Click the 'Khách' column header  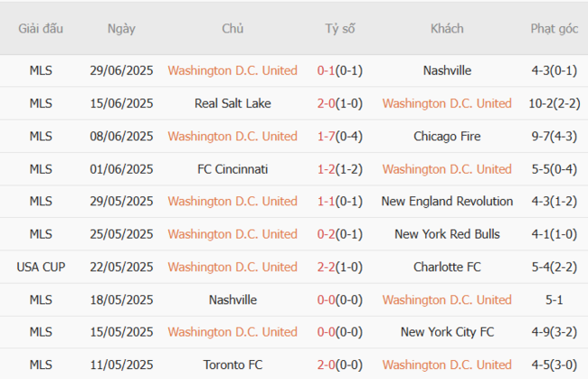tap(447, 28)
